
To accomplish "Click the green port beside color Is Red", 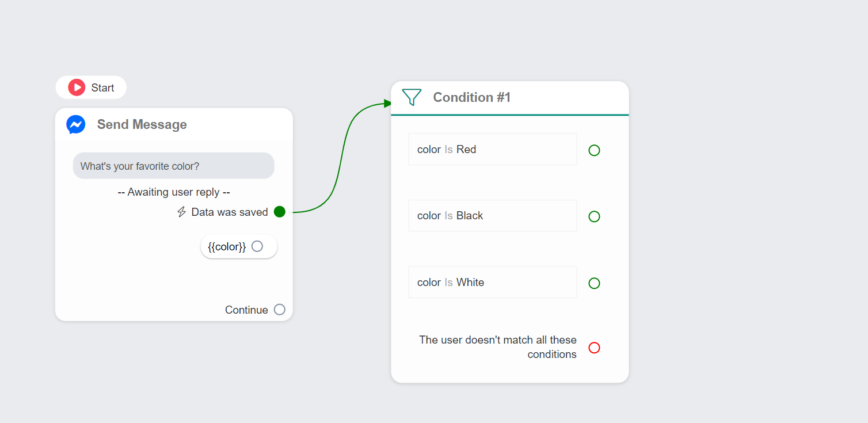I will (594, 150).
